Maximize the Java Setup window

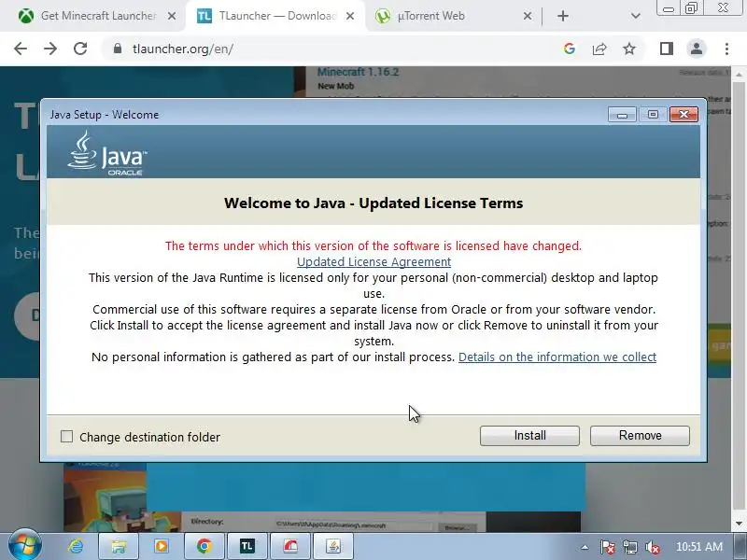click(653, 115)
